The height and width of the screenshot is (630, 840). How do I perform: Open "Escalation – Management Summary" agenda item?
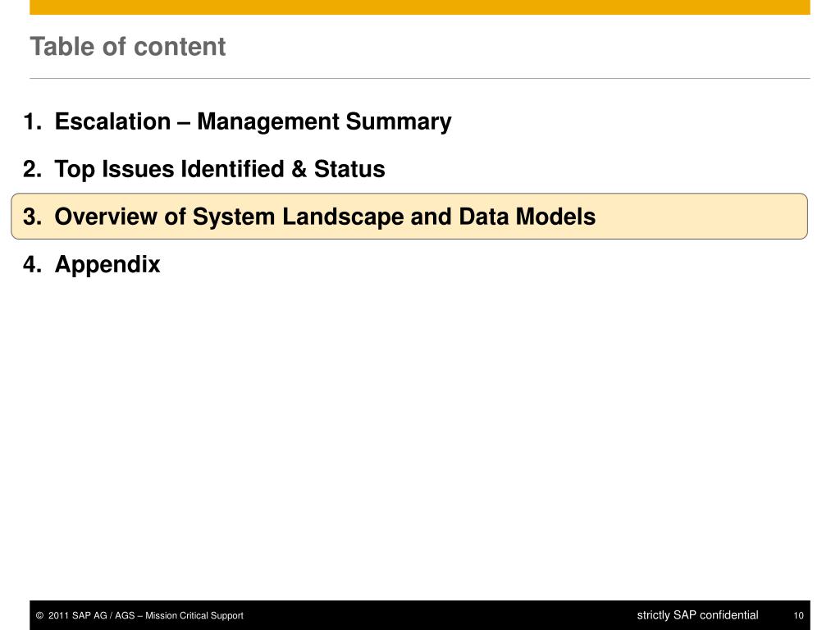pyautogui.click(x=253, y=122)
